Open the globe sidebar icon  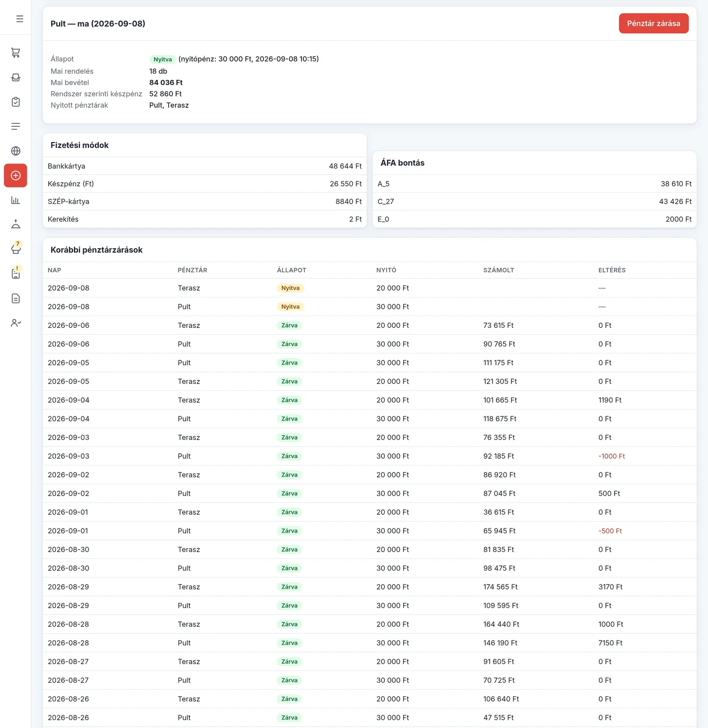pos(16,151)
